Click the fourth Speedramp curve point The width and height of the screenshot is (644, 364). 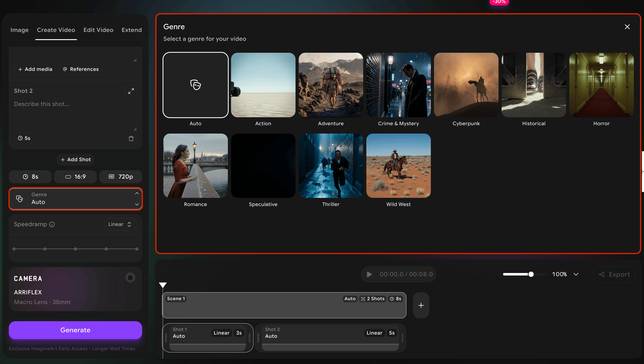coord(106,249)
